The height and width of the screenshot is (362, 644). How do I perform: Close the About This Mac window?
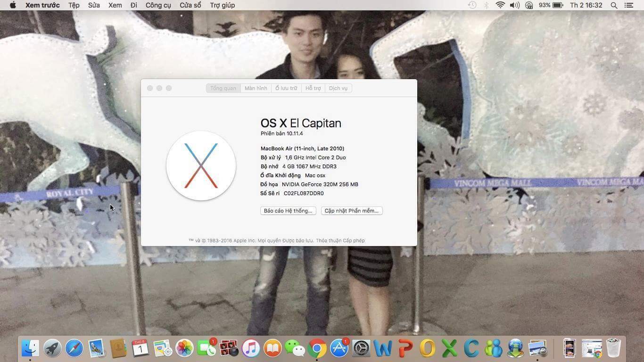tap(150, 88)
